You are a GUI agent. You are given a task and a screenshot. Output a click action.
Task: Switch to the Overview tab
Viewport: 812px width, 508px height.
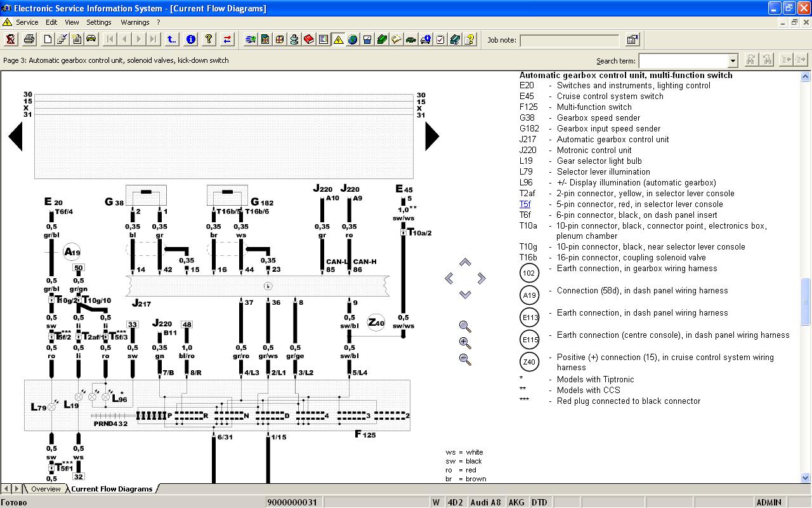tap(46, 489)
